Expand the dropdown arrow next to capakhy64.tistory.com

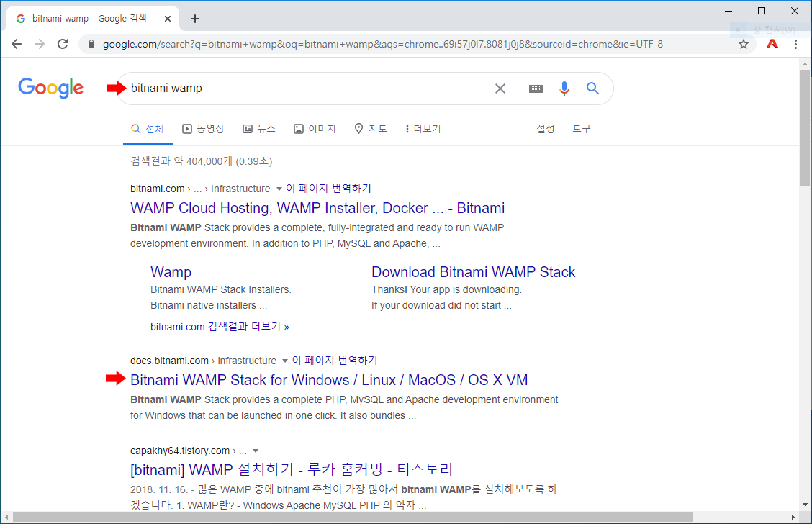256,451
